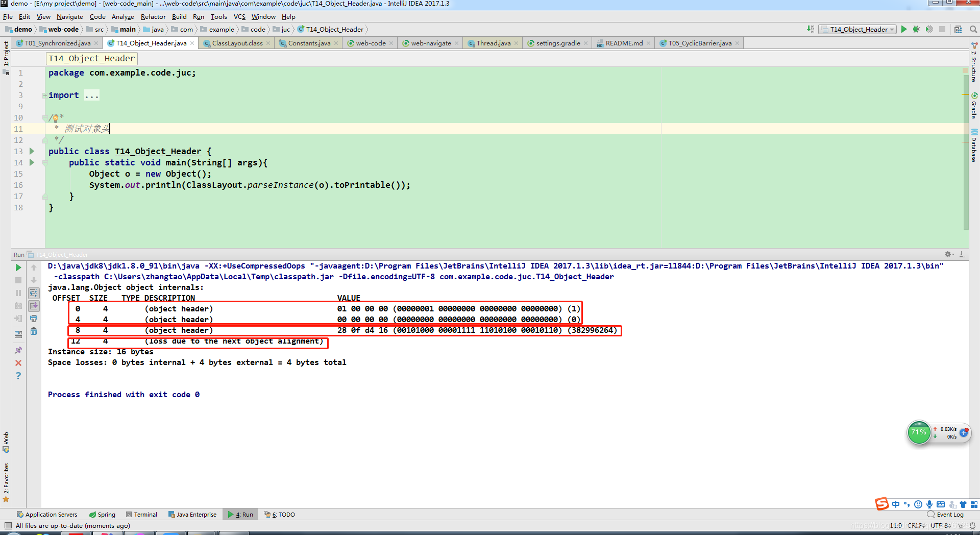Viewport: 980px width, 535px height.
Task: Click web-code breadcrumb in navigation bar
Action: 59,30
